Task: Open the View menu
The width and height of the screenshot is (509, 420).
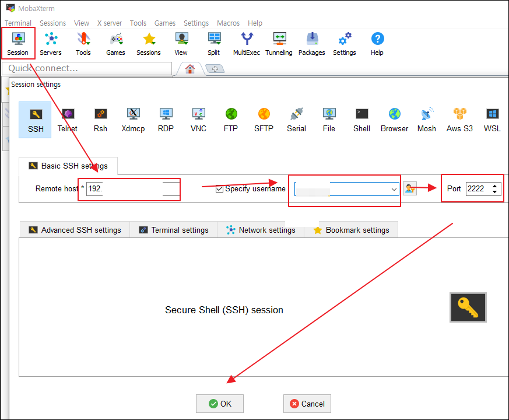Action: [82, 23]
